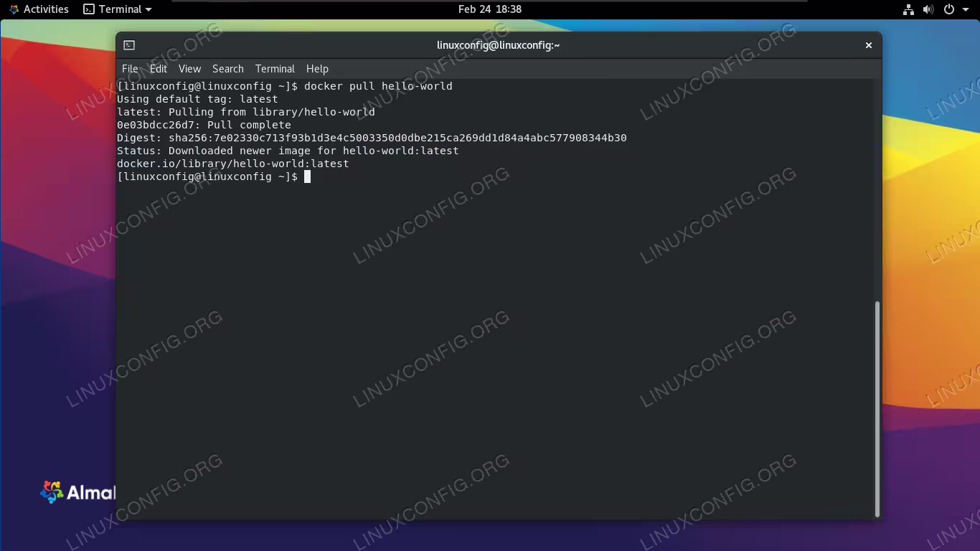
Task: Click the network wired icon in top bar
Action: (908, 9)
